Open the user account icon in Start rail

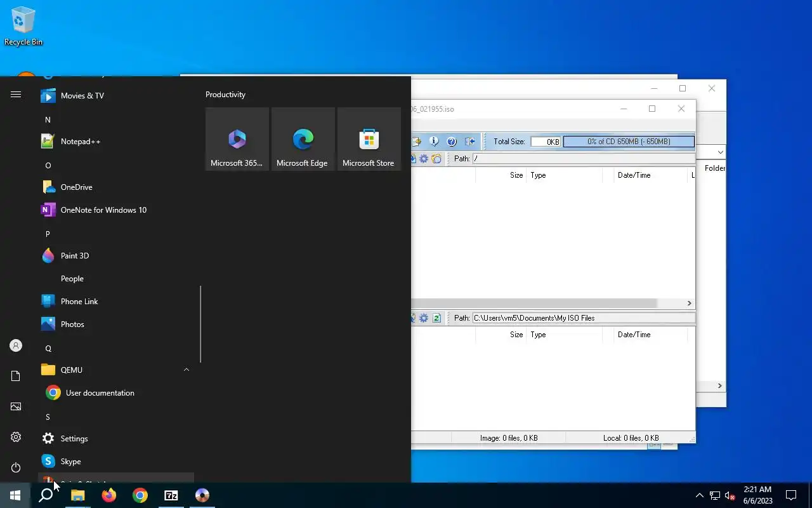point(16,345)
